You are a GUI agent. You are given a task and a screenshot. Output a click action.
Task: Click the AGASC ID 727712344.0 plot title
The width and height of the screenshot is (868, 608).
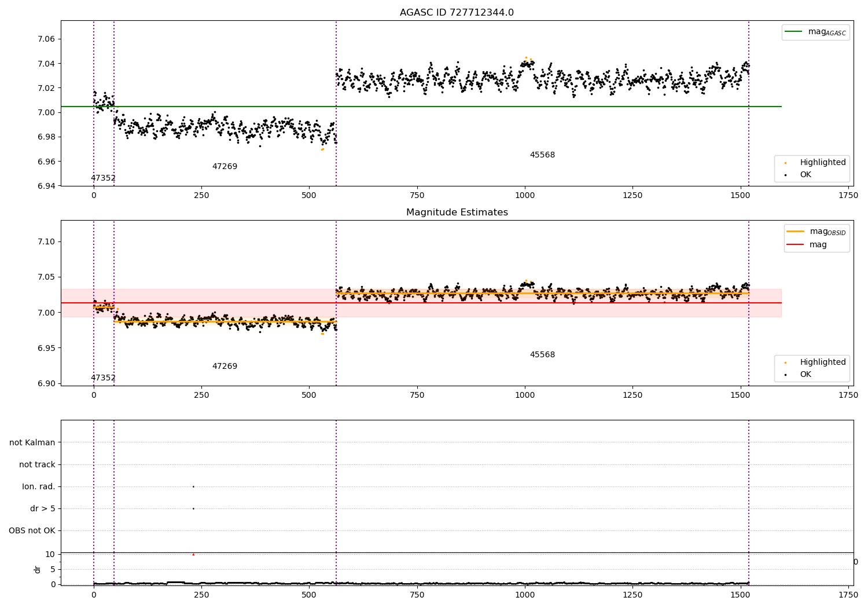(x=457, y=13)
